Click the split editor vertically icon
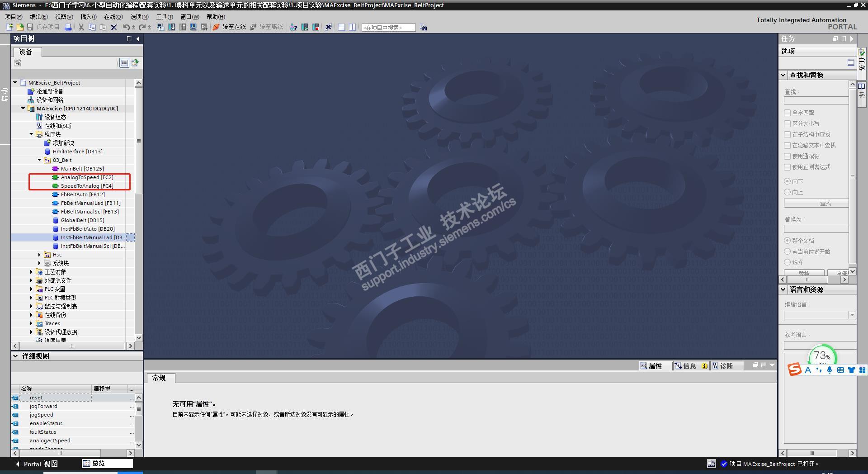Image resolution: width=868 pixels, height=474 pixels. [353, 27]
